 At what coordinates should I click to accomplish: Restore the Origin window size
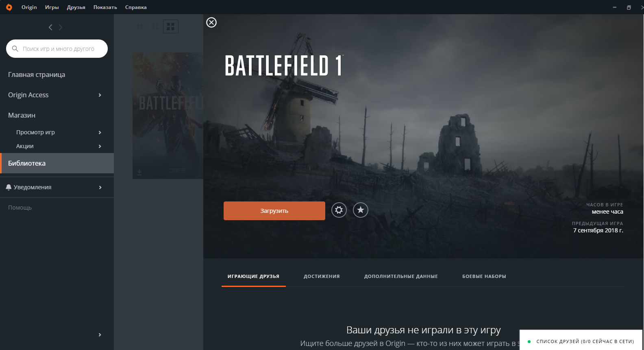tap(629, 7)
